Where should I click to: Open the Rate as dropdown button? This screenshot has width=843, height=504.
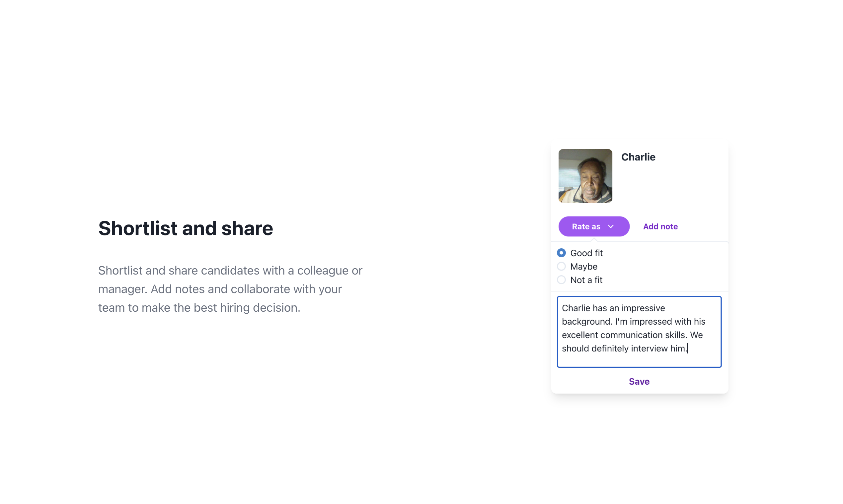[x=593, y=226]
